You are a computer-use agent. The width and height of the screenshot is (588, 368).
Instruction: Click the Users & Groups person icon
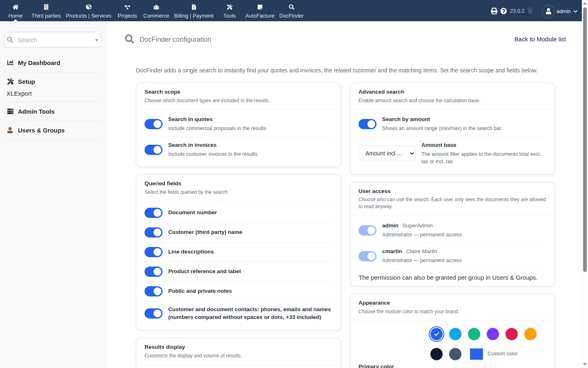pyautogui.click(x=10, y=130)
